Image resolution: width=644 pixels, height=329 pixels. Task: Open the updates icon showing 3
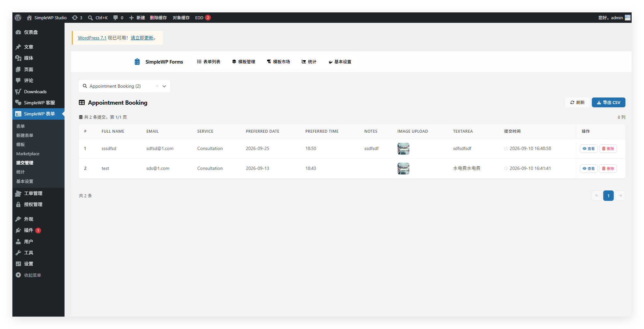(77, 18)
